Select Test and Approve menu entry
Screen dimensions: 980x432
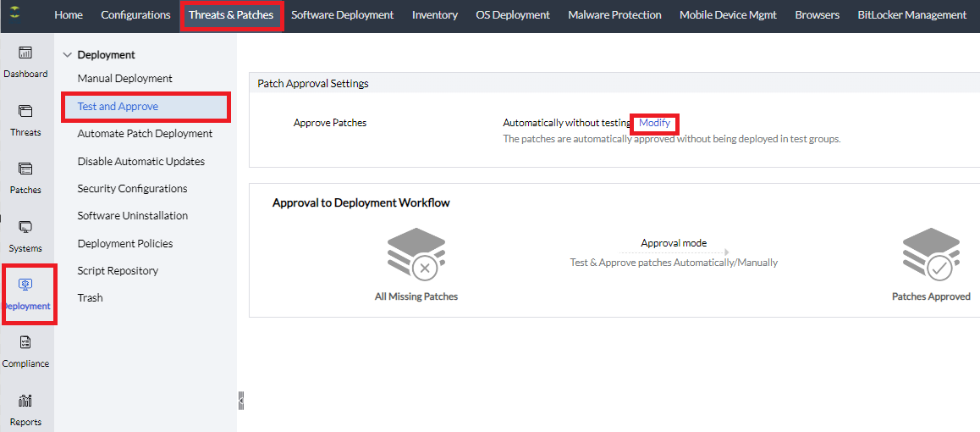[118, 107]
